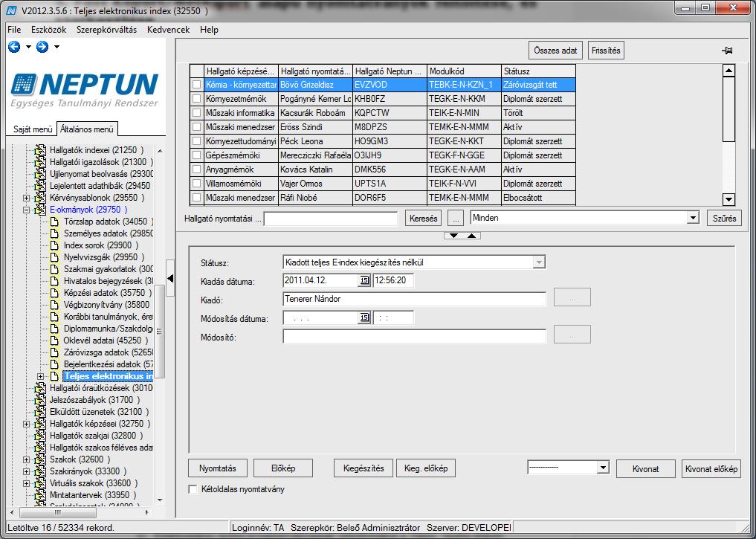Click the Nyomtatás button
The height and width of the screenshot is (539, 756).
(x=218, y=468)
